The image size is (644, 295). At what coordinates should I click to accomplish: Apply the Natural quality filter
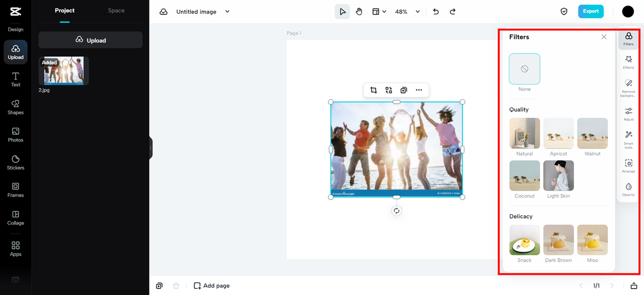524,133
